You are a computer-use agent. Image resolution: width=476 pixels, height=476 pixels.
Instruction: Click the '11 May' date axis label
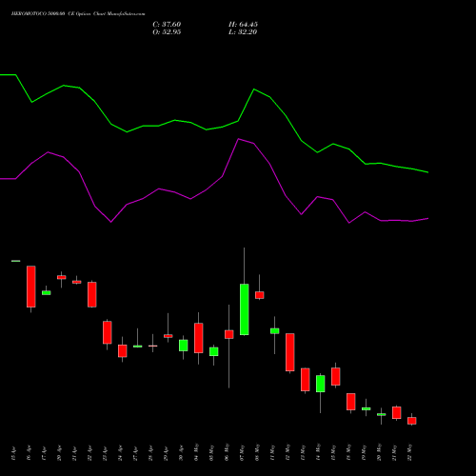pos(272,452)
